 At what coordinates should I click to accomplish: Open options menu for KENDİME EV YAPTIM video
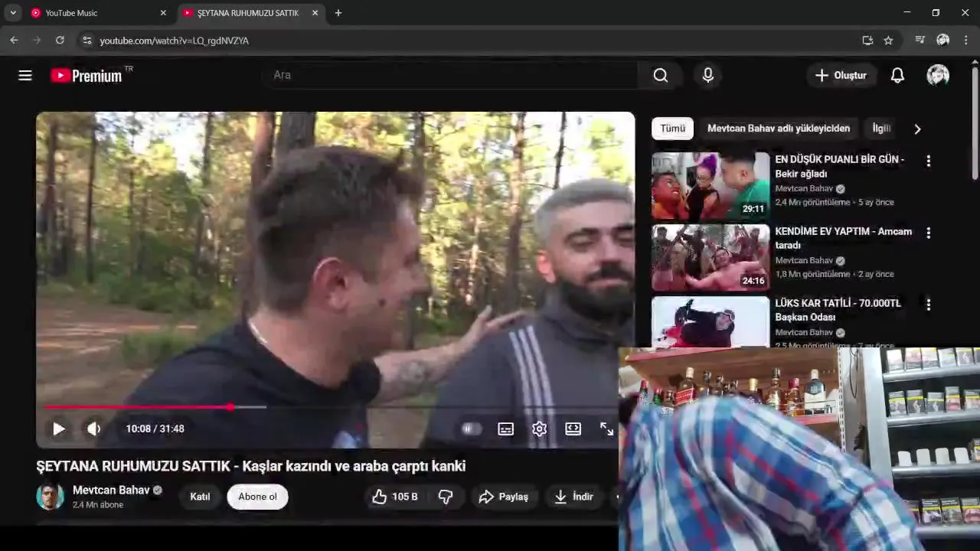point(928,233)
